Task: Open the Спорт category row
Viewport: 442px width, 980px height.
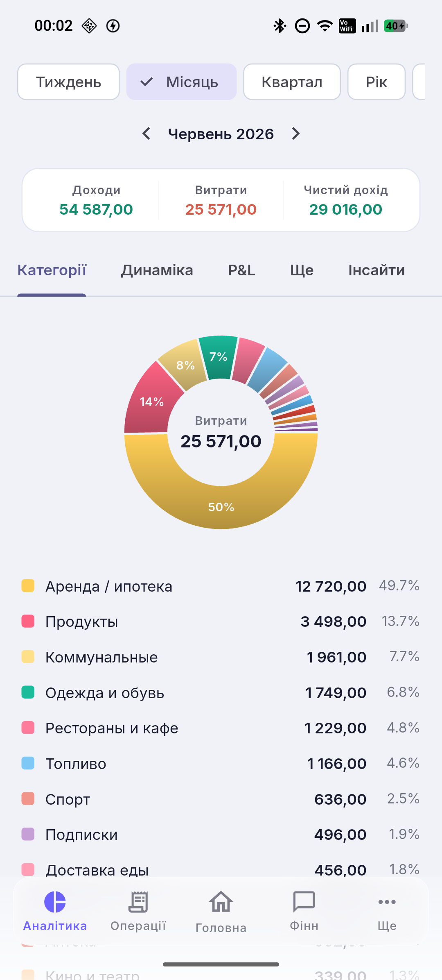Action: (221, 799)
